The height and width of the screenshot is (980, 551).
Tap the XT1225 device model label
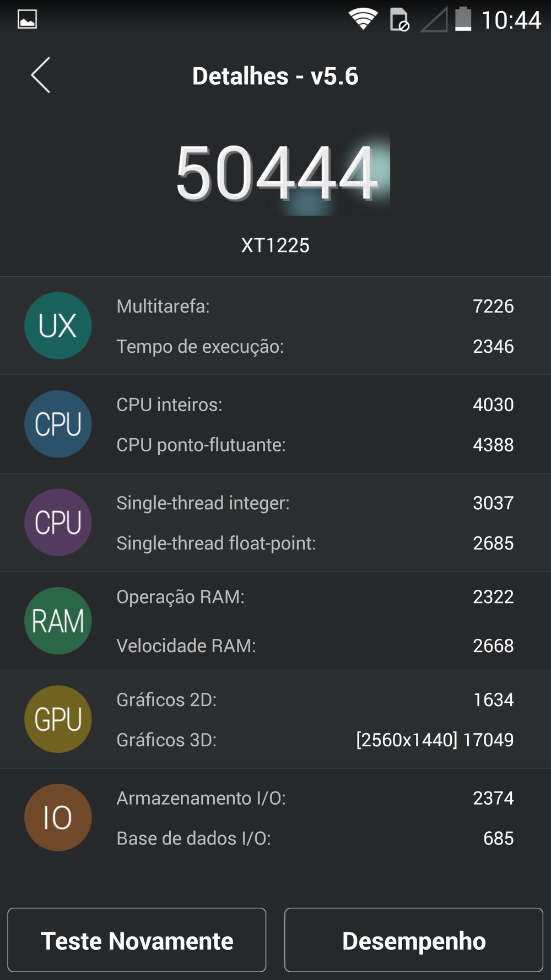coord(275,245)
